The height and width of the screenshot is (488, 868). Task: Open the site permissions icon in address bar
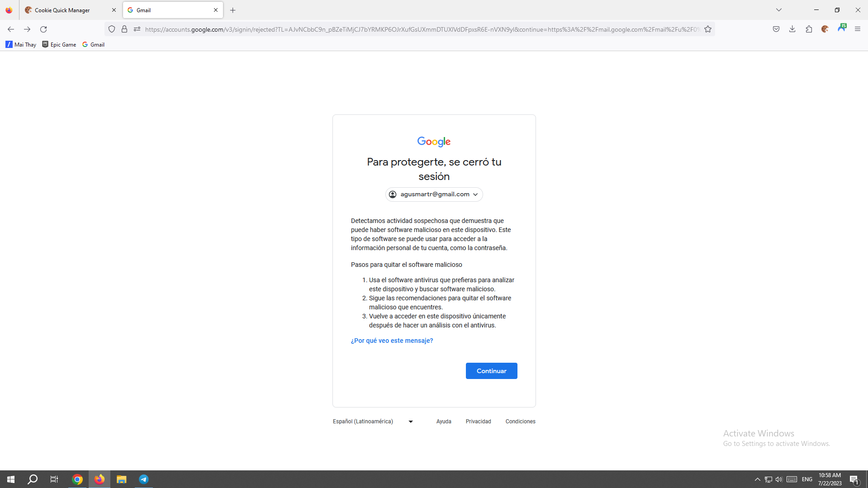click(x=137, y=29)
